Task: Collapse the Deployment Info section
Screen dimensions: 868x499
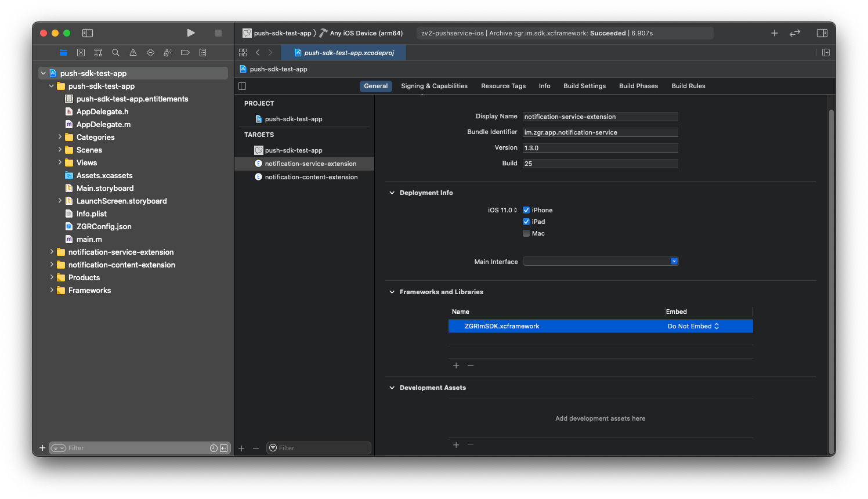Action: (x=392, y=193)
